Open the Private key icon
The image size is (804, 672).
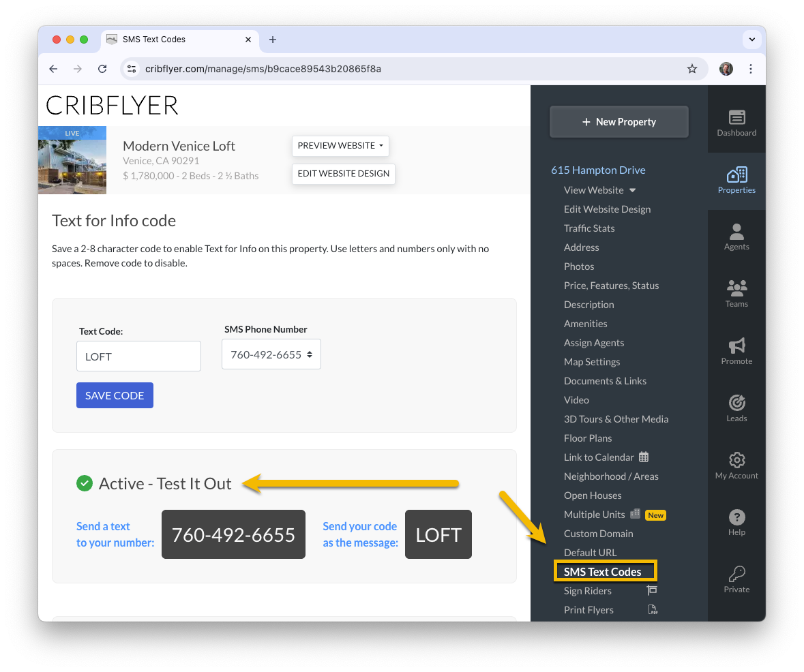pos(736,574)
